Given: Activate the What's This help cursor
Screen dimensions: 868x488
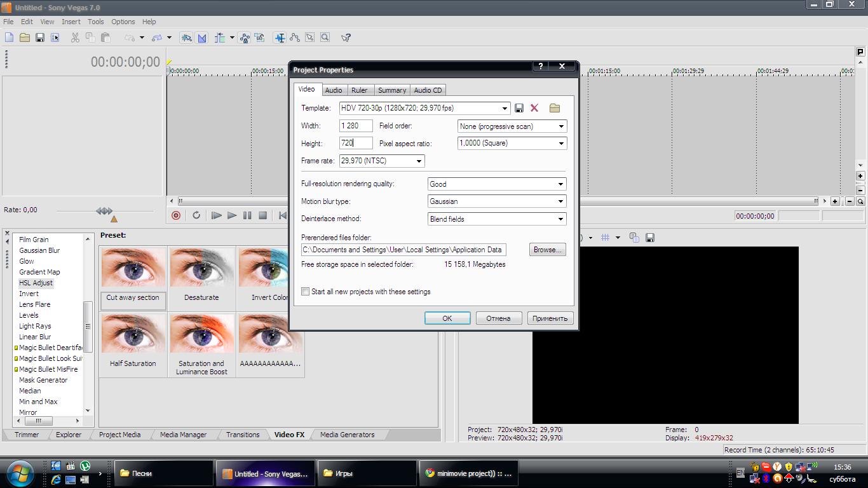Looking at the screenshot, I should (346, 37).
